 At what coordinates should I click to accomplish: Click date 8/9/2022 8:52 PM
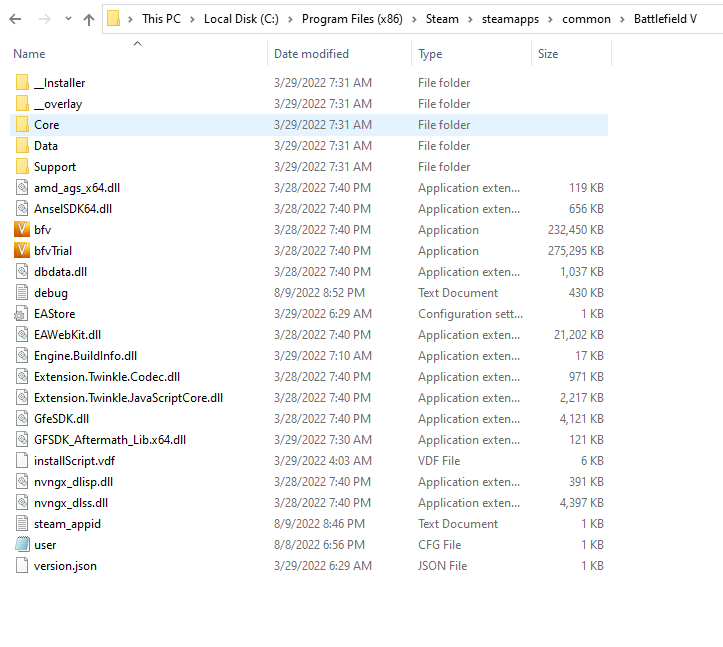[319, 293]
